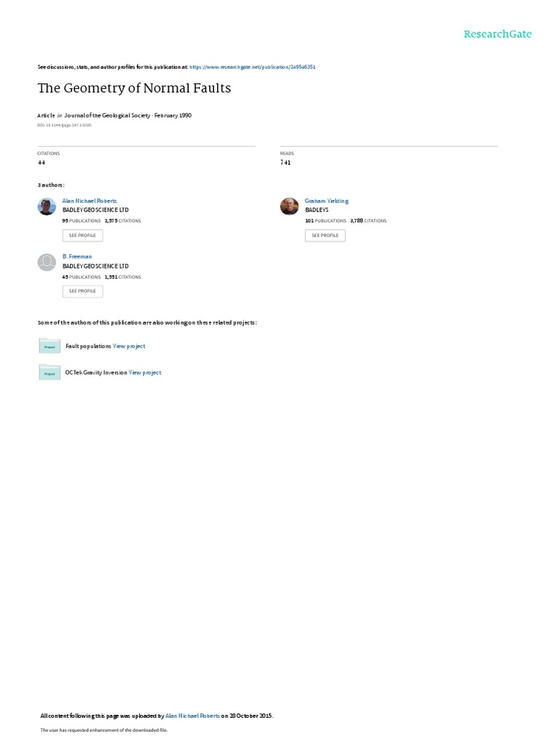
Task: Click the Fault populations project folder icon
Action: tap(50, 346)
